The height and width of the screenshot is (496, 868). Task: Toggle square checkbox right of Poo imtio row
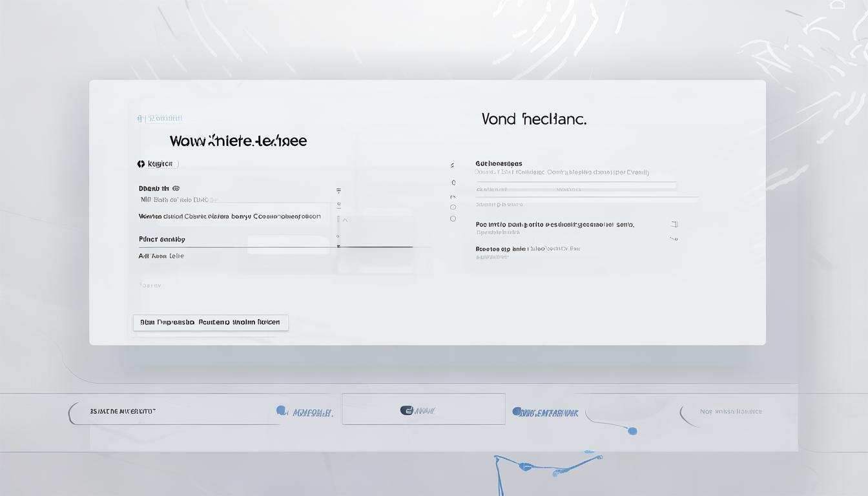tap(674, 224)
